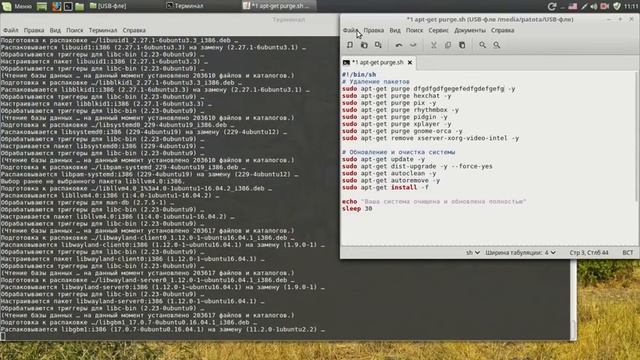The image size is (640, 360).
Task: Click the line purging rhythmbox
Action: 400,110
